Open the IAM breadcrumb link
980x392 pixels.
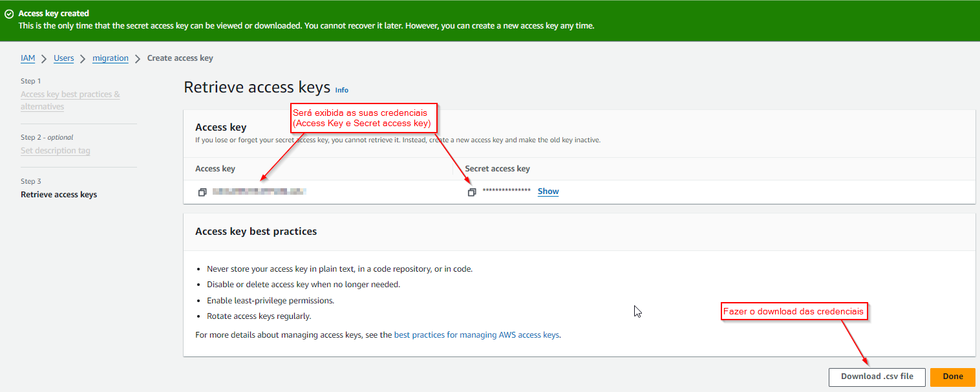pos(28,58)
